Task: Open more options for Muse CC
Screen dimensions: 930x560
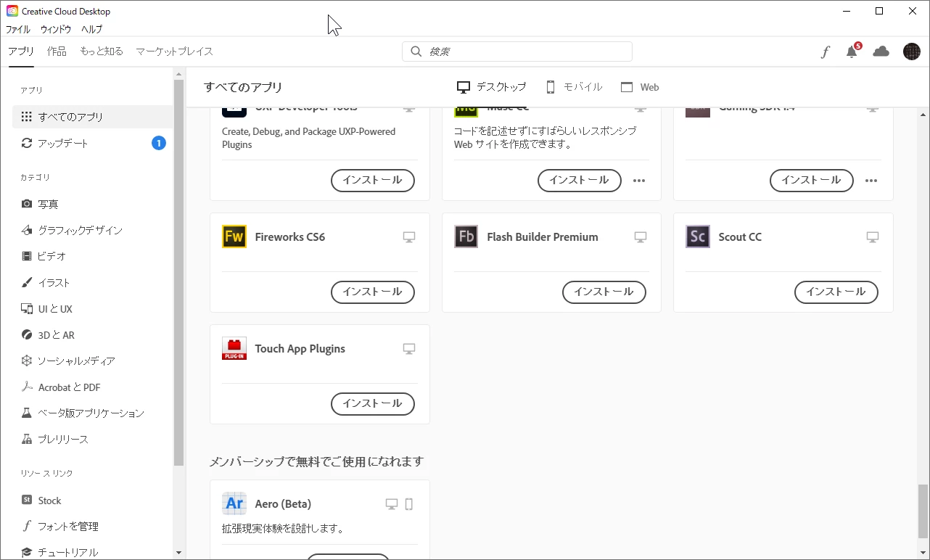Action: (x=639, y=181)
